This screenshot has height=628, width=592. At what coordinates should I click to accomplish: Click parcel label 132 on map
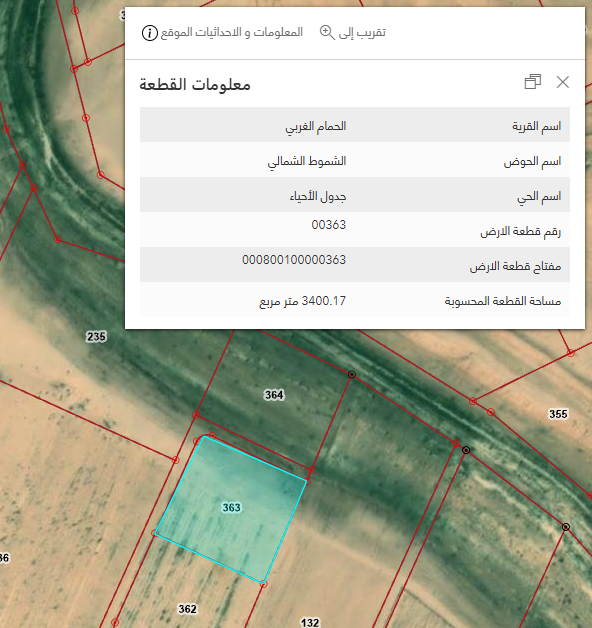tap(310, 622)
